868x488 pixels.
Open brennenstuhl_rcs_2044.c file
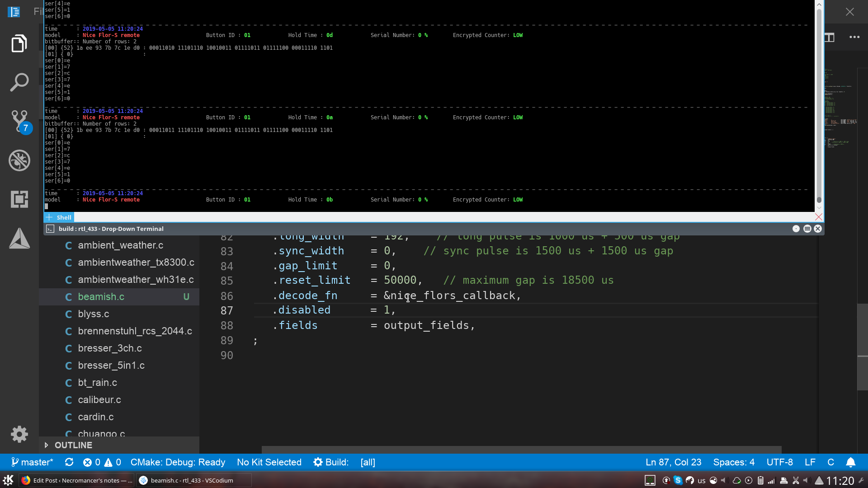(x=119, y=331)
